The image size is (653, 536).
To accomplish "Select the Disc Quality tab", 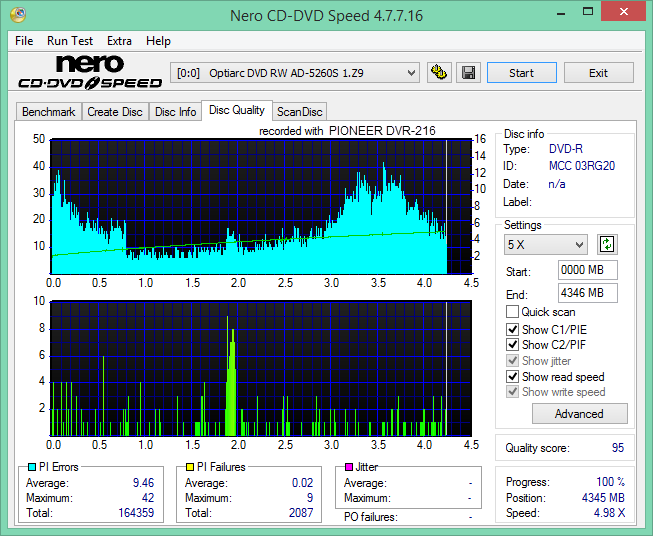I will tap(237, 110).
